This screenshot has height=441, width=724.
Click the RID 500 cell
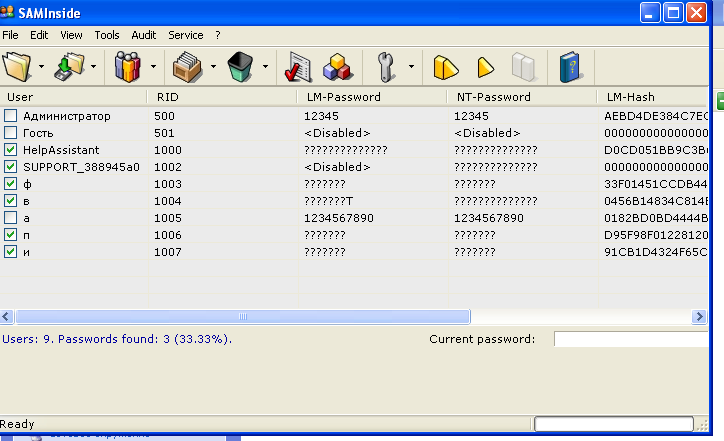[164, 116]
